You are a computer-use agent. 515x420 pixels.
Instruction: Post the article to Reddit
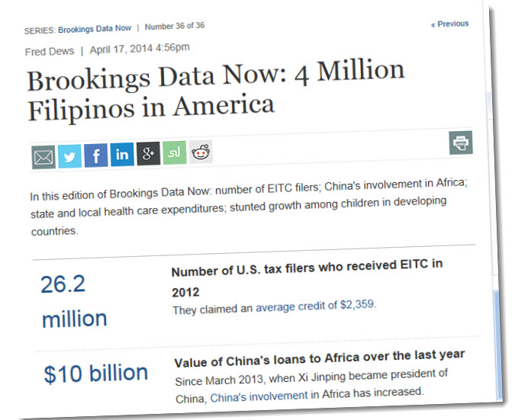[x=201, y=151]
